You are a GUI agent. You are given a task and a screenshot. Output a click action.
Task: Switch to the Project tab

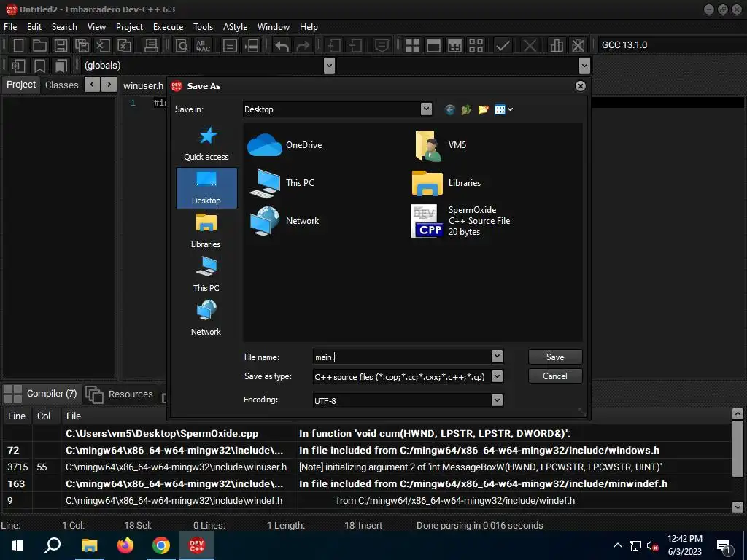point(21,85)
